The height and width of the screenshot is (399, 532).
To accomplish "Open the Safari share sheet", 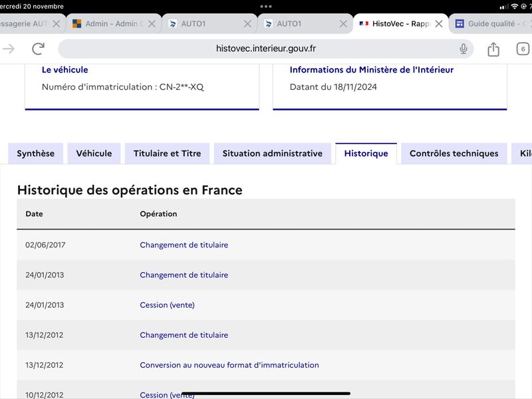I will point(493,49).
